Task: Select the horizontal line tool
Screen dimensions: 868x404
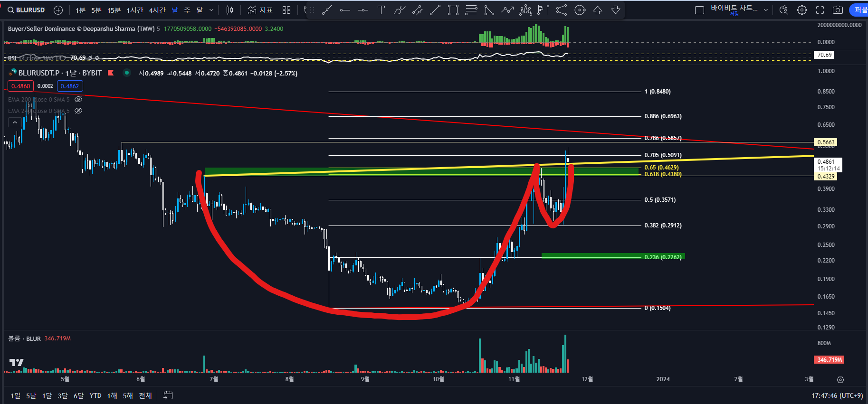Action: pos(345,10)
